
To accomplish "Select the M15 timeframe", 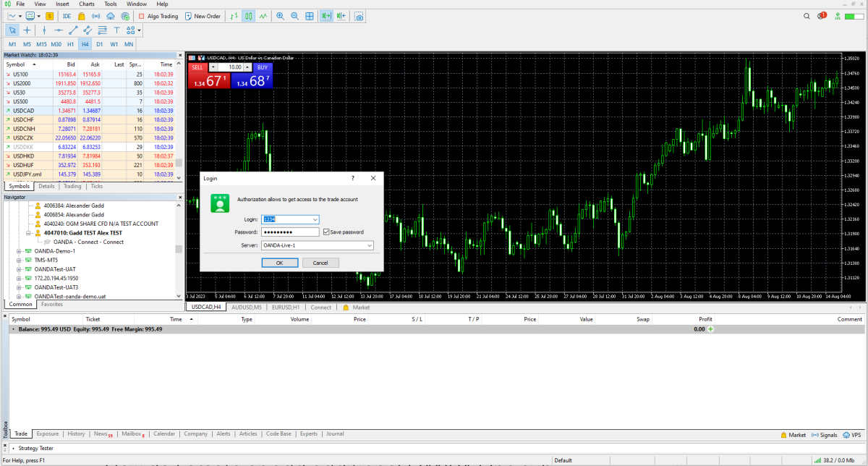I will [x=41, y=44].
